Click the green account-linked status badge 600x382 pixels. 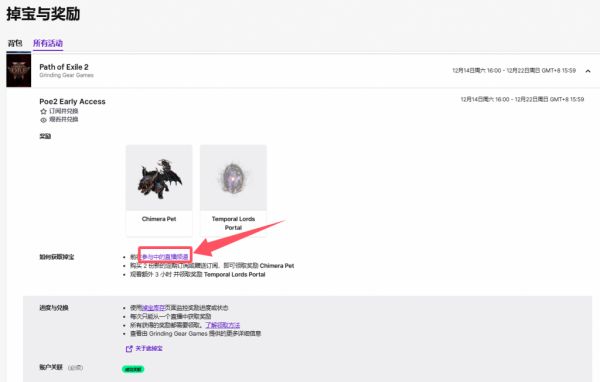(x=133, y=369)
